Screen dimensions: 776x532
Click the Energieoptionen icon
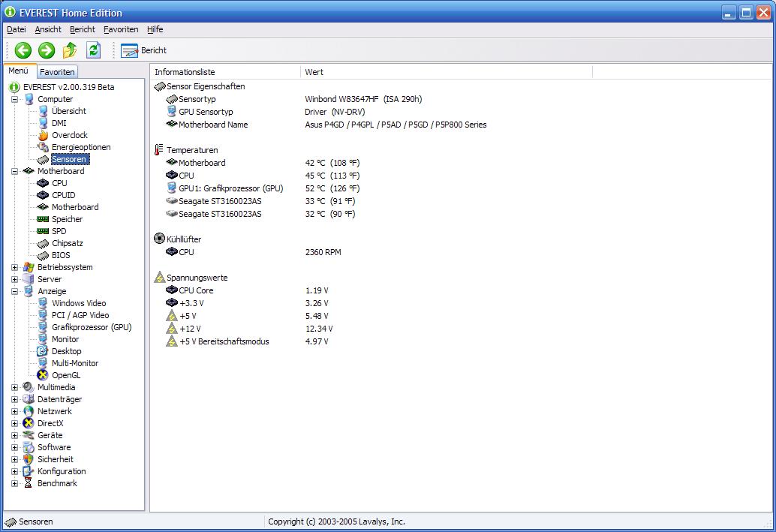tap(43, 147)
